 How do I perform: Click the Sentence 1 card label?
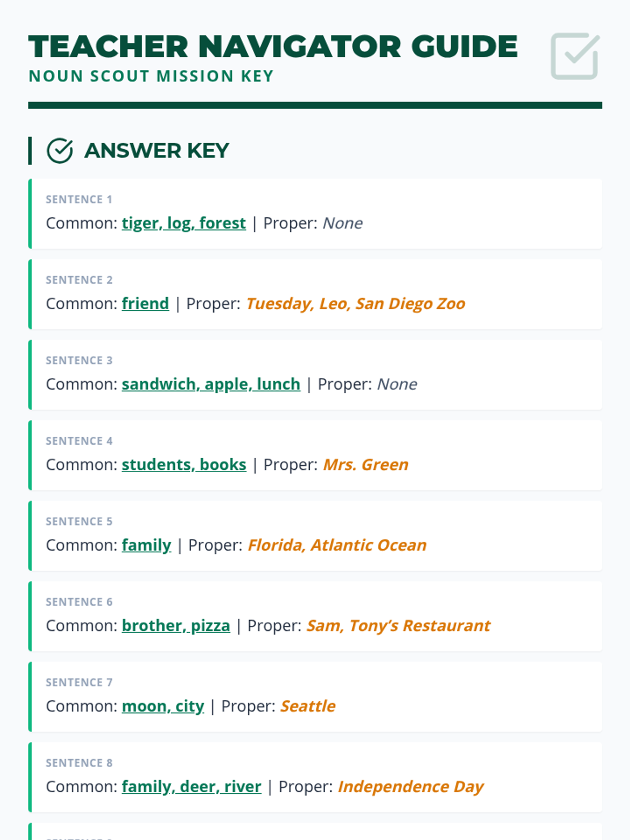point(79,199)
